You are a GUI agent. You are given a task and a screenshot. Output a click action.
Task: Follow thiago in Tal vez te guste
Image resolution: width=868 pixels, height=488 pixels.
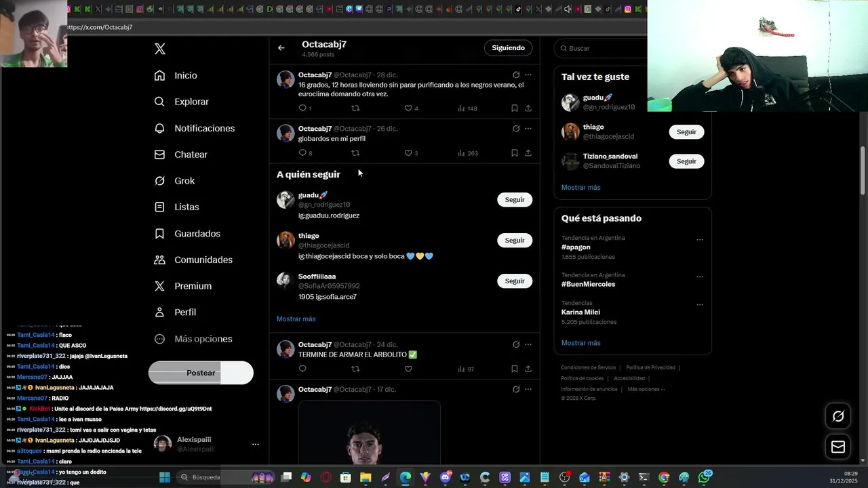click(x=686, y=132)
